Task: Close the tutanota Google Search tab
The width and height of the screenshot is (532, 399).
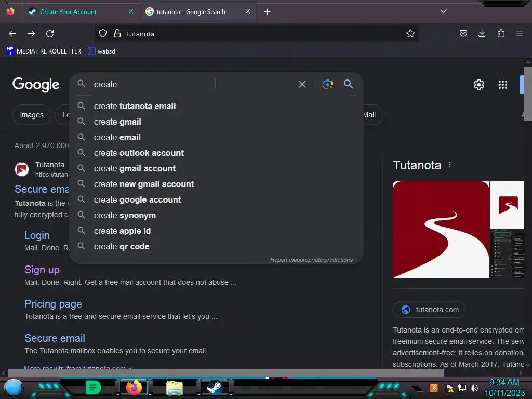Action: (x=248, y=11)
